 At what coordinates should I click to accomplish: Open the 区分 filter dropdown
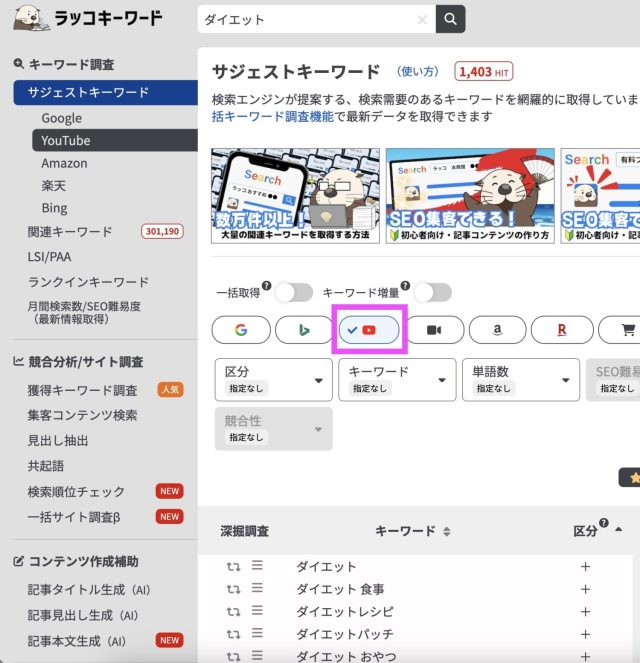(273, 380)
